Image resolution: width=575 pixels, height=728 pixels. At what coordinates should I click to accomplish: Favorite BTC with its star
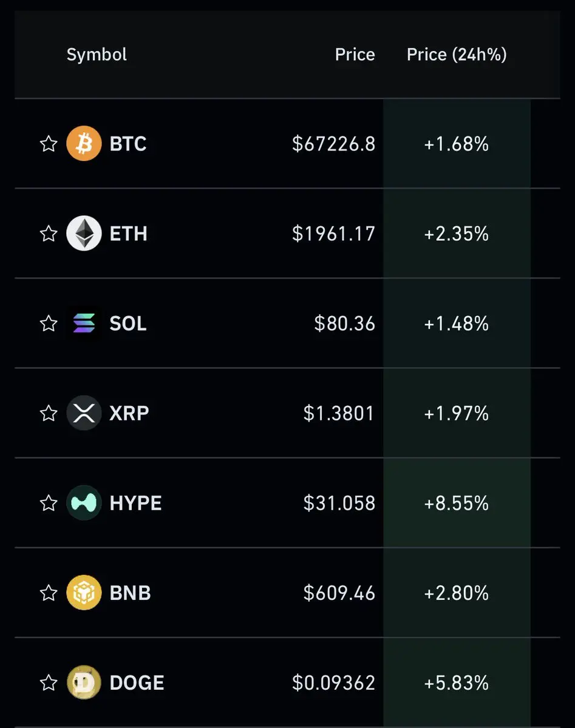[48, 144]
